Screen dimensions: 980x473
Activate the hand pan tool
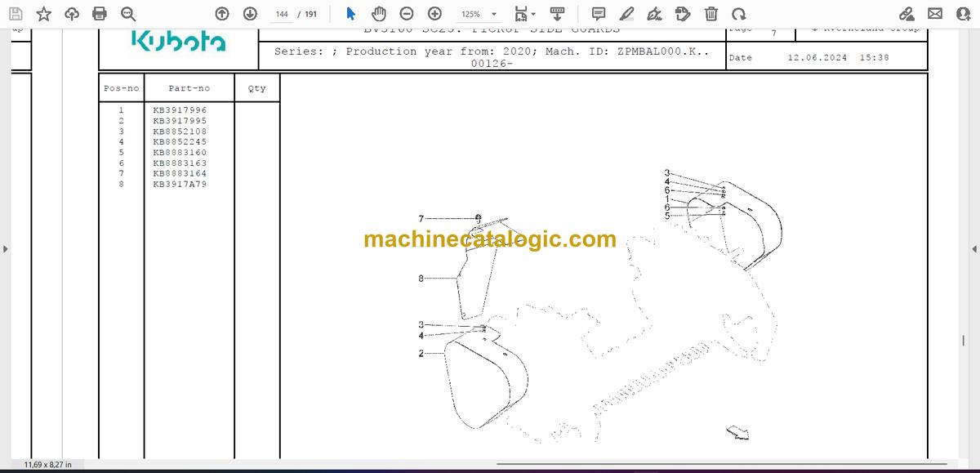[x=379, y=14]
